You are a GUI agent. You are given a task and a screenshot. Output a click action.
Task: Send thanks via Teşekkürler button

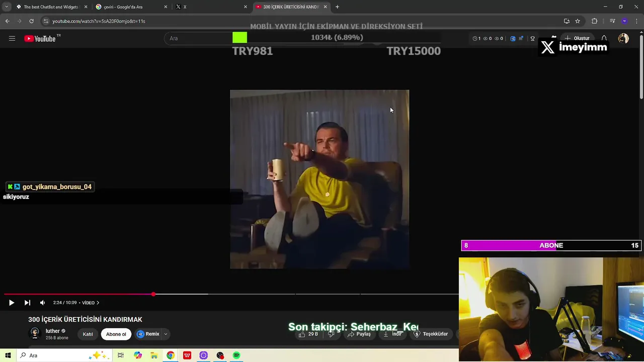[431, 334]
